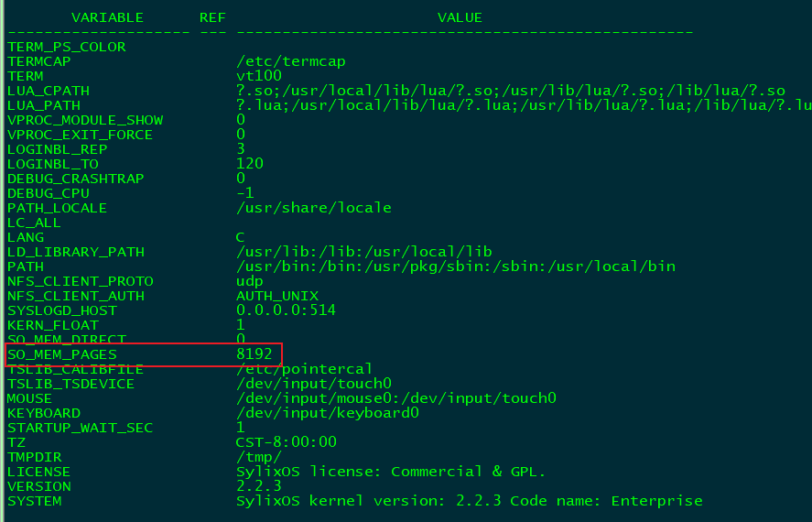Click the /etc/termcap value text

point(291,61)
